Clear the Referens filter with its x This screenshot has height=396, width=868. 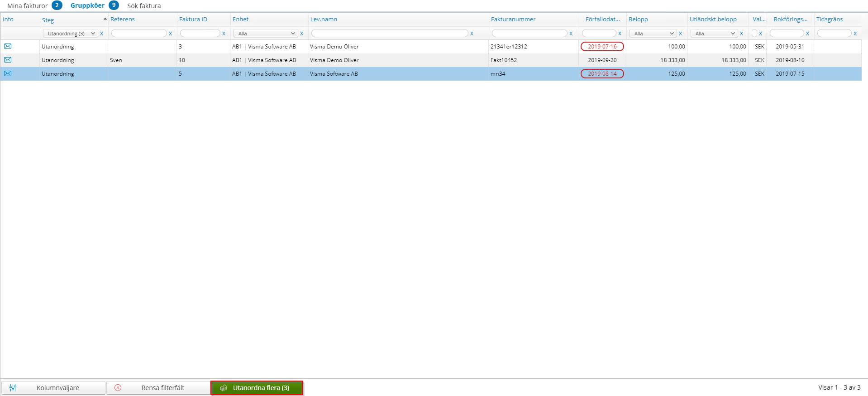click(x=171, y=34)
